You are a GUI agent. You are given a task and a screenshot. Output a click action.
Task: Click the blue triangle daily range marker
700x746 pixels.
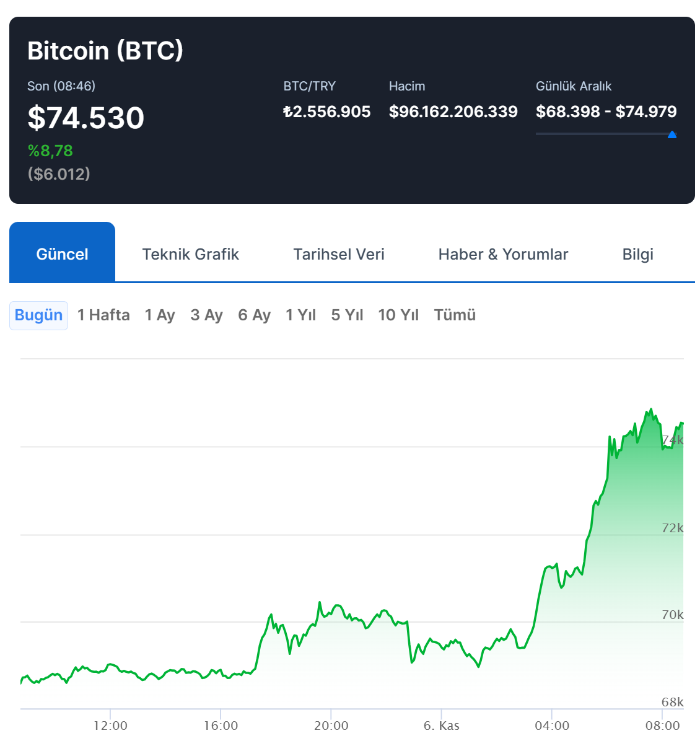point(672,134)
